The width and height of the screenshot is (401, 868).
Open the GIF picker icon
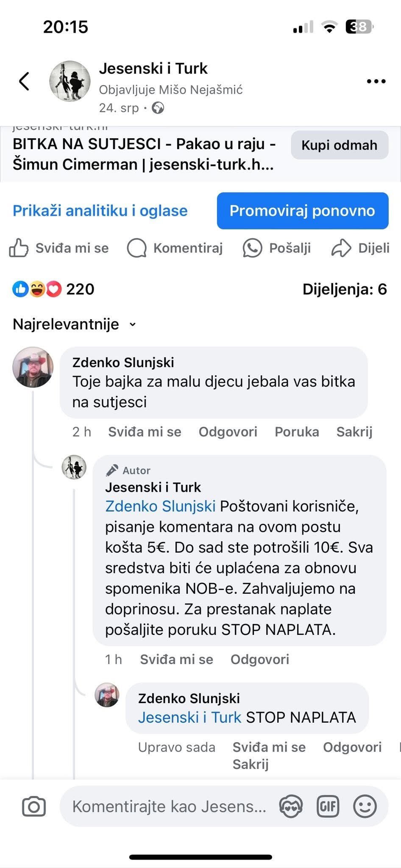(x=328, y=806)
